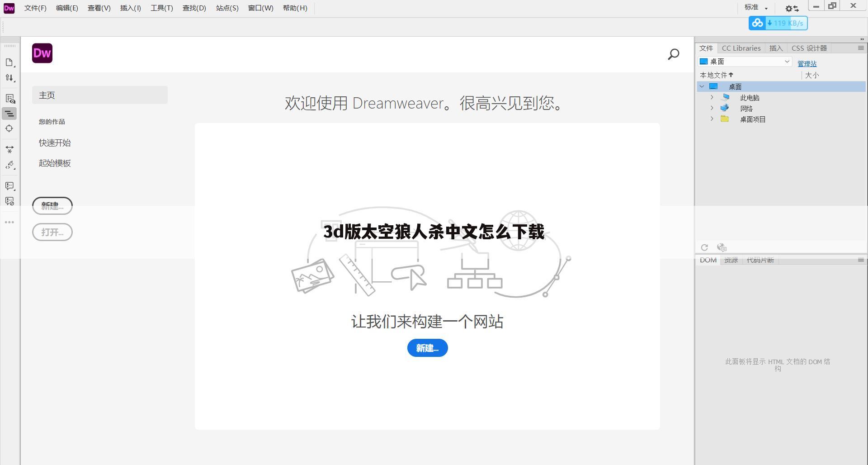Open 起始模板 in the sidebar
The width and height of the screenshot is (868, 465).
click(x=55, y=163)
